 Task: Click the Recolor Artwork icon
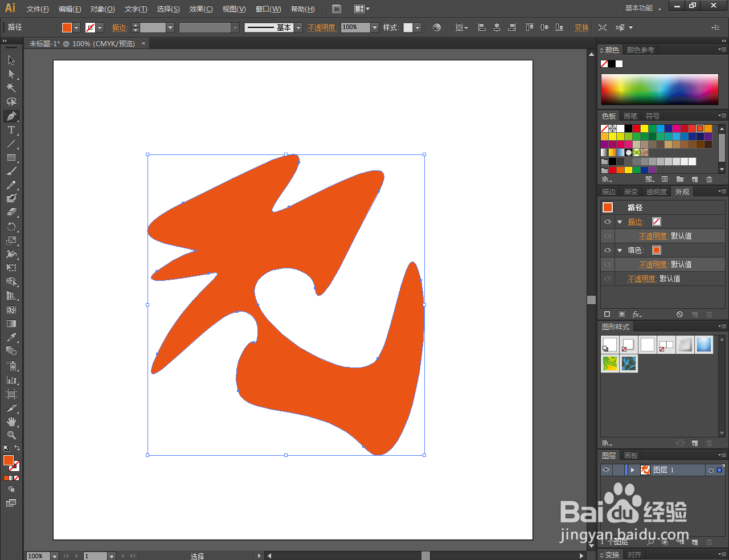(x=437, y=27)
